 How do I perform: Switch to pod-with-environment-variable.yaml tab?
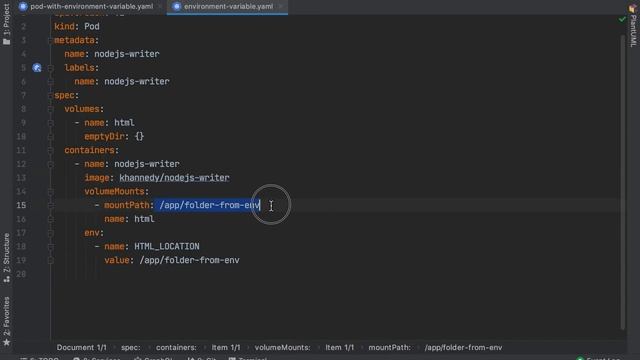pyautogui.click(x=91, y=7)
